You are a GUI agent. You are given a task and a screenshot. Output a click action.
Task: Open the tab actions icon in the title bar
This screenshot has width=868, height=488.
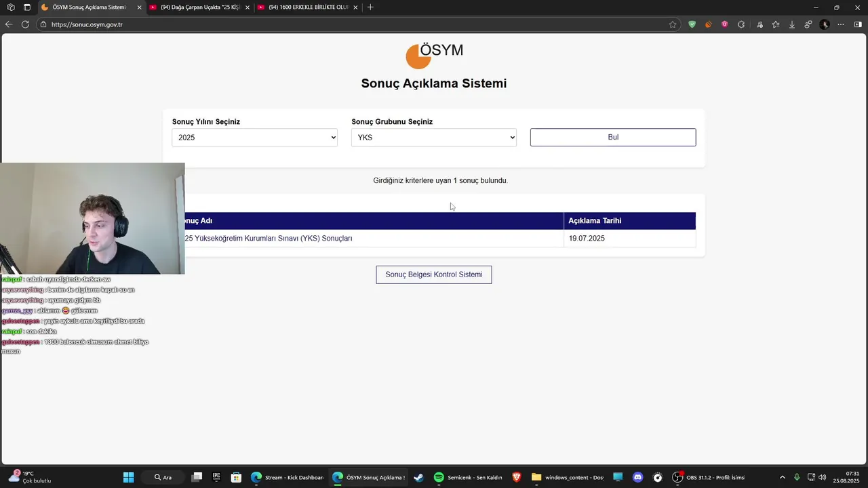[x=27, y=7]
